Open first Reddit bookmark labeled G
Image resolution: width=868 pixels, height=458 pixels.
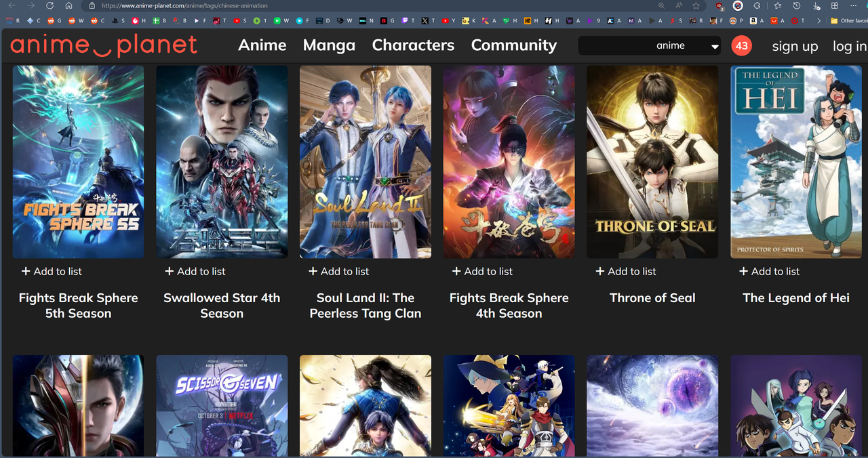click(x=54, y=20)
